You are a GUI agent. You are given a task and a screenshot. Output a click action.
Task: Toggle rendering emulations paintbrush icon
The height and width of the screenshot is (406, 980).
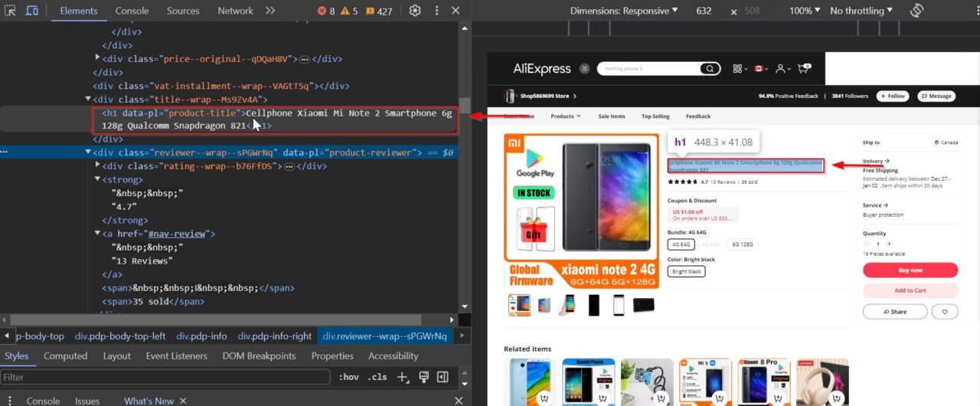point(423,377)
